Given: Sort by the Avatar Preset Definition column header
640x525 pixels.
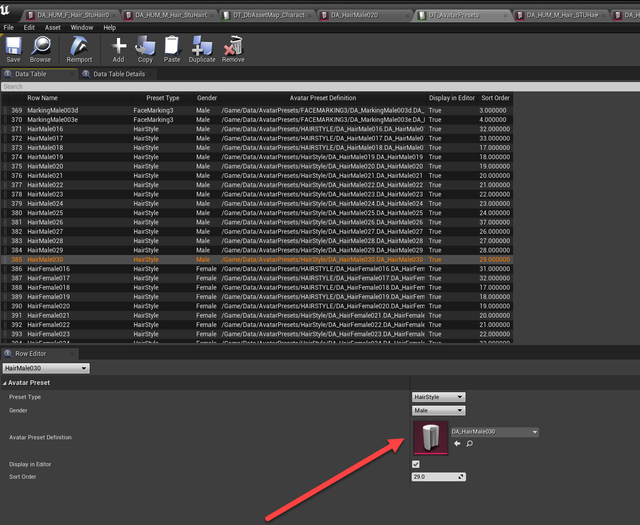Looking at the screenshot, I should click(323, 98).
